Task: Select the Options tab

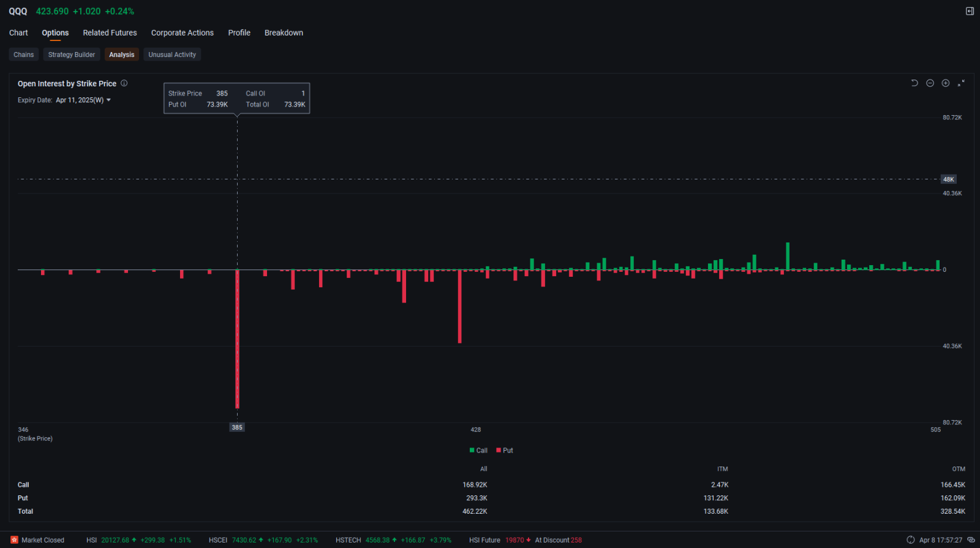Action: [x=55, y=33]
